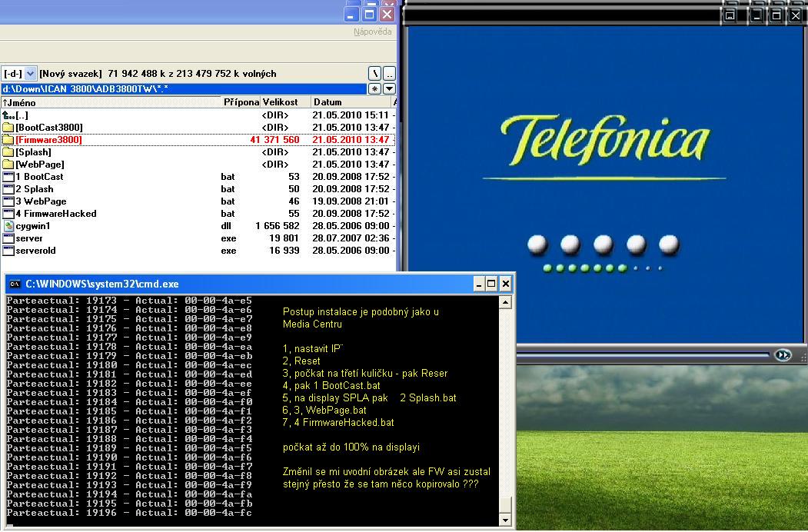808x532 pixels.
Task: Open the drive selector dropdown [-d-]
Action: (x=19, y=74)
